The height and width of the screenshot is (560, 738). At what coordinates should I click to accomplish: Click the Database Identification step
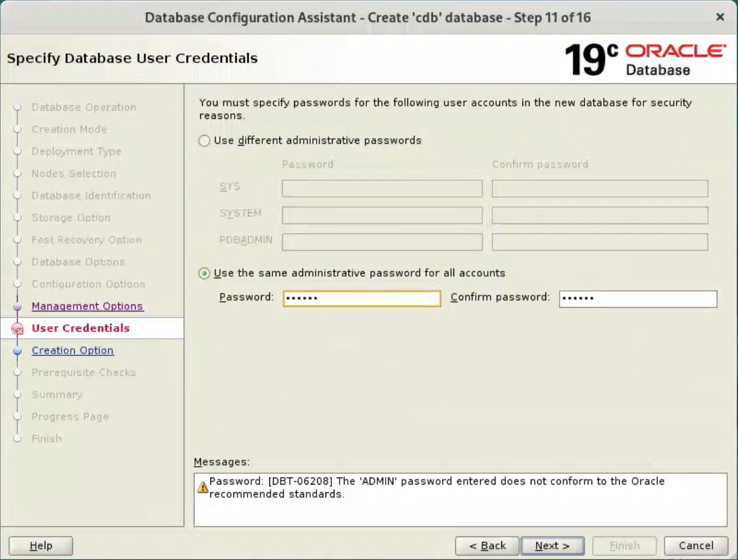coord(91,196)
